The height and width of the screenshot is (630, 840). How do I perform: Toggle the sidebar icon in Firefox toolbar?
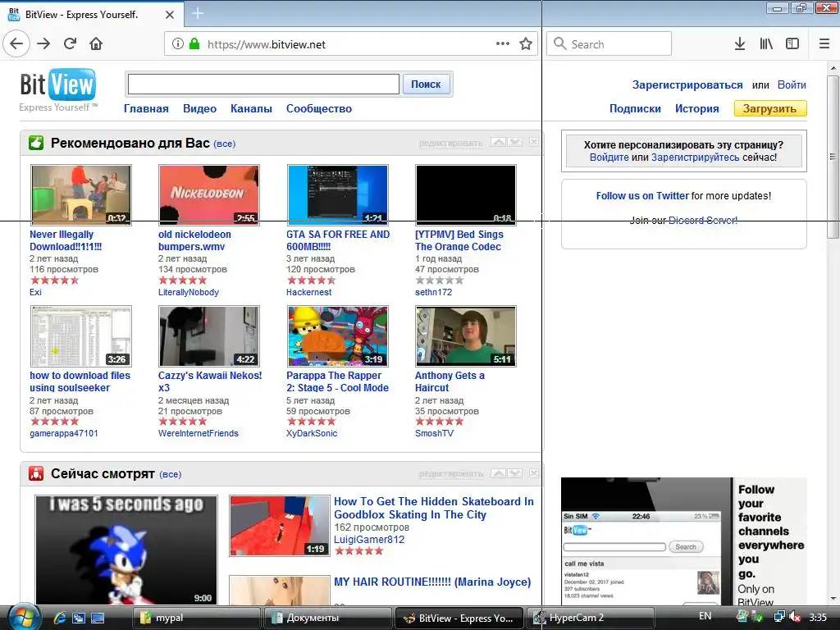coord(792,44)
